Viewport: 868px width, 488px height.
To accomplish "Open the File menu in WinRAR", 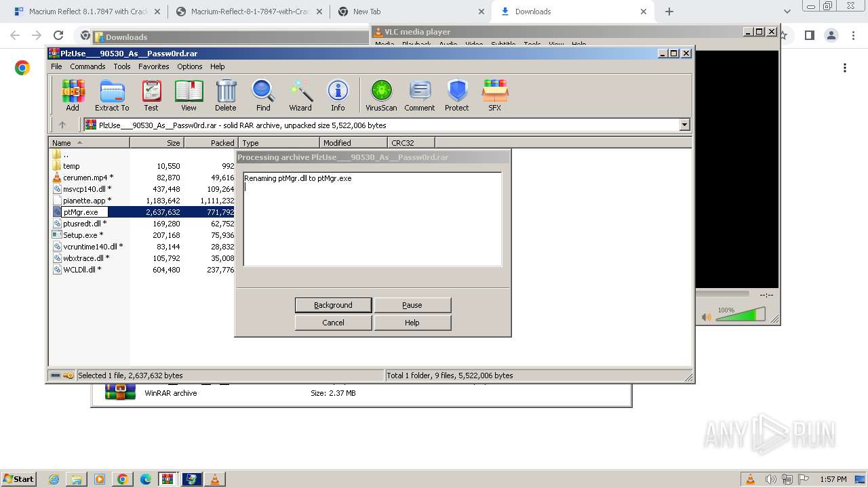I will tap(56, 66).
